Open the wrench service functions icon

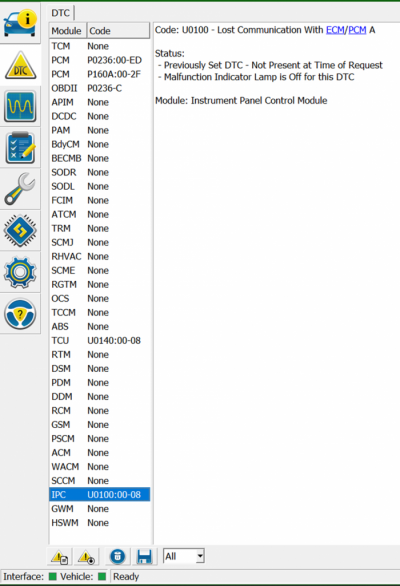pos(20,189)
